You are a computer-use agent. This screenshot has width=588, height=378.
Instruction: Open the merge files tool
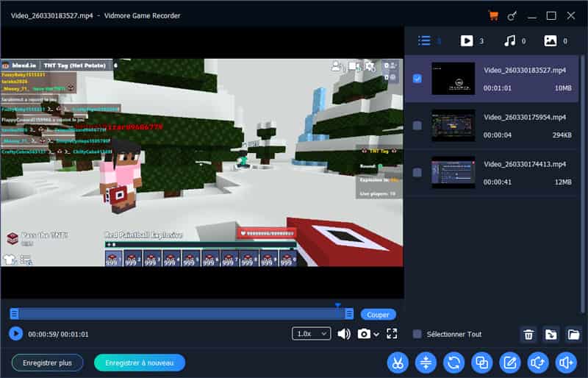(x=481, y=363)
